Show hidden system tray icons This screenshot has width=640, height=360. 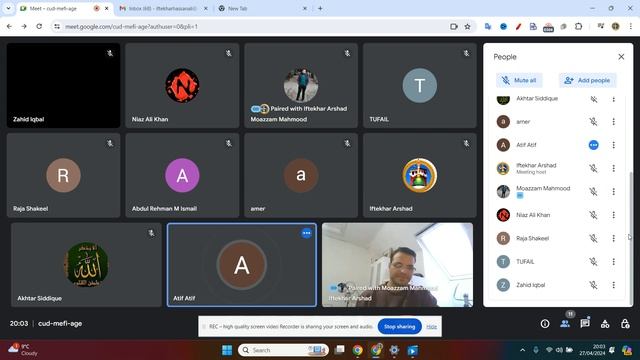pos(522,350)
